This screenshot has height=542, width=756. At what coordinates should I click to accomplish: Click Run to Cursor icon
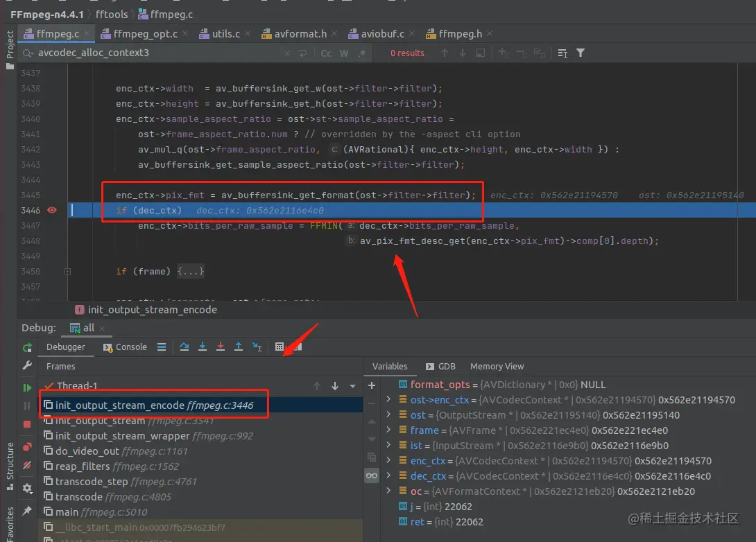(x=257, y=347)
